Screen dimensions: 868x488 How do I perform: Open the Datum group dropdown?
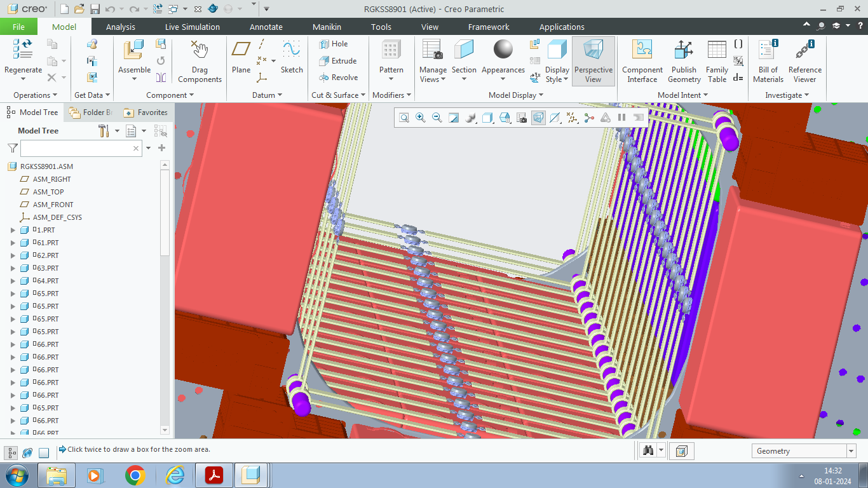point(267,95)
